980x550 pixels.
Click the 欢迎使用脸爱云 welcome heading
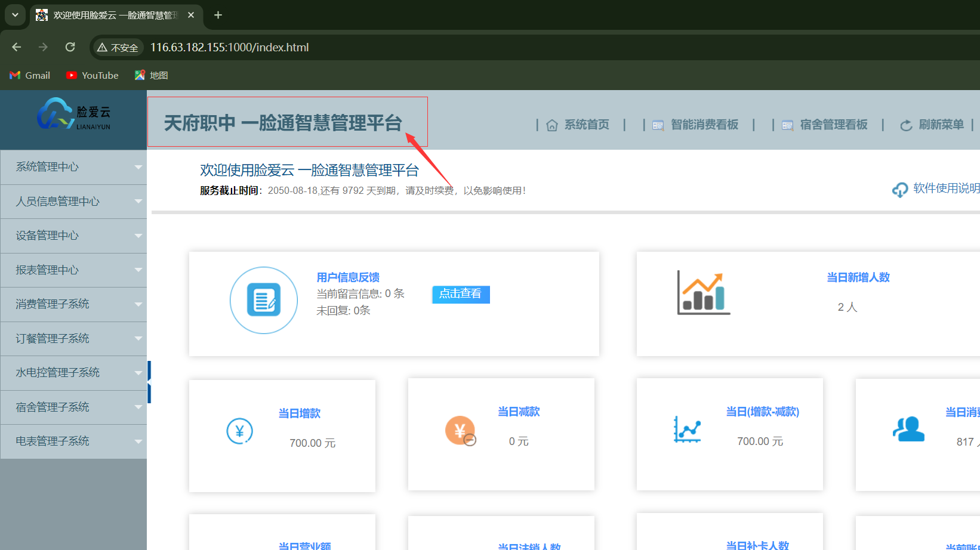309,171
